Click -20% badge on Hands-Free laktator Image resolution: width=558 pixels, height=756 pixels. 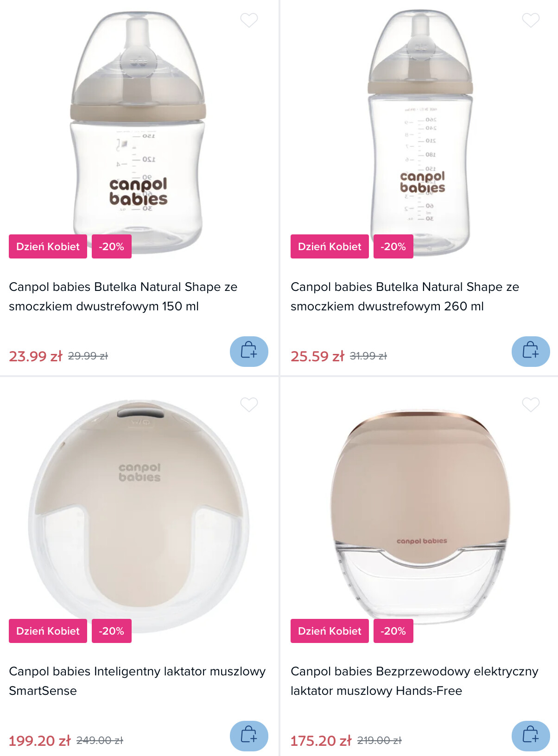click(x=393, y=631)
